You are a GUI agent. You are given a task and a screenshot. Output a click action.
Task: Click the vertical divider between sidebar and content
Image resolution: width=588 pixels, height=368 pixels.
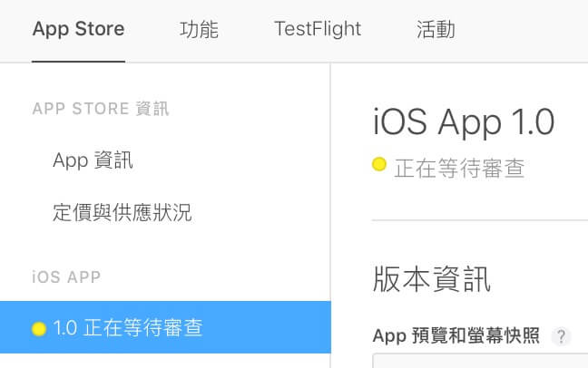coord(330,216)
